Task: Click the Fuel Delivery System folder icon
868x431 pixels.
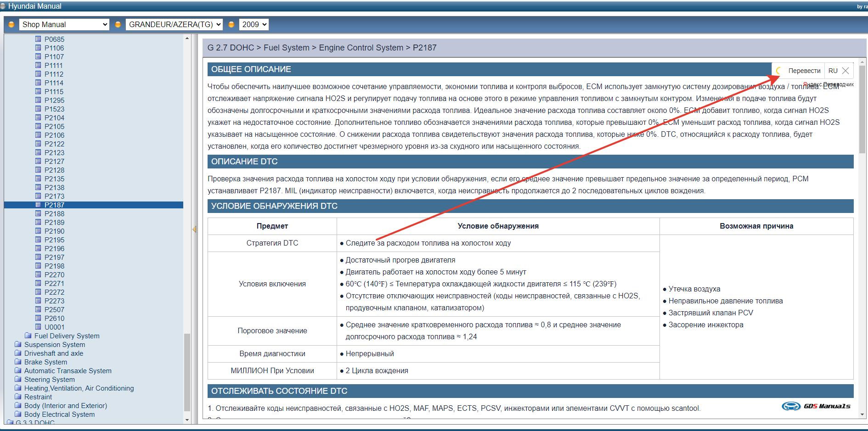Action: click(28, 336)
